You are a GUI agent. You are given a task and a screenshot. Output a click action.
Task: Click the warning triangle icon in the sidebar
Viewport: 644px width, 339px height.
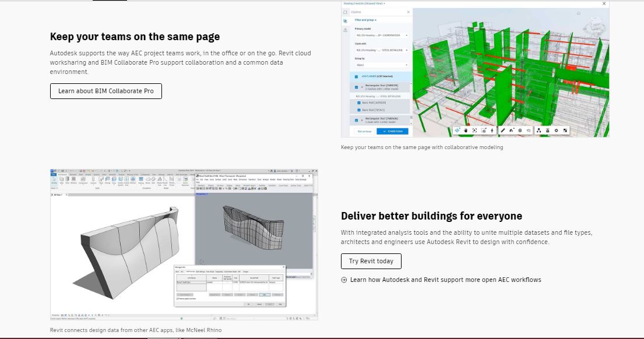click(345, 29)
